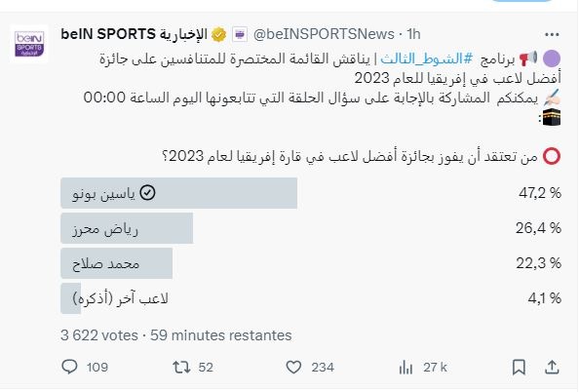Click the 3 622 votes count
This screenshot has height=392, width=579.
[x=99, y=335]
